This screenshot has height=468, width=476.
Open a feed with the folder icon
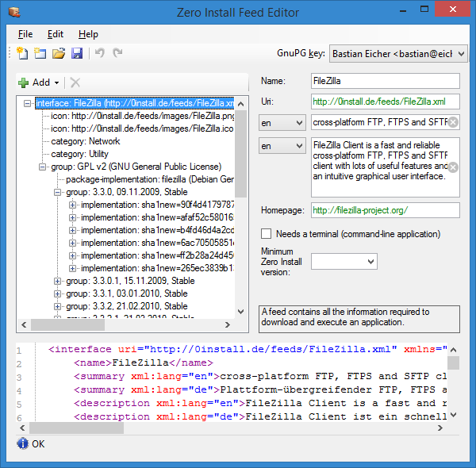pos(59,53)
